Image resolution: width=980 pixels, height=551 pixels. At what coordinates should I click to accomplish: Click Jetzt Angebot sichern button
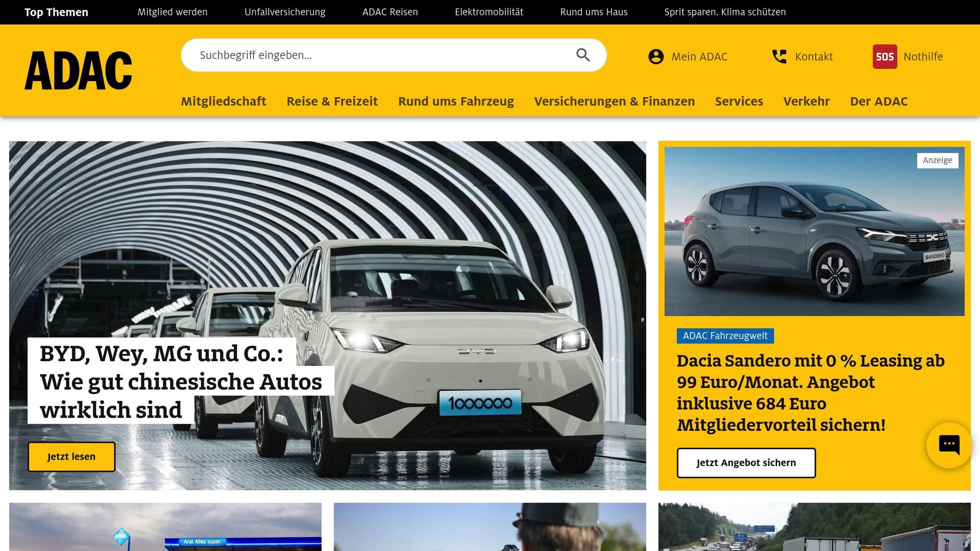(x=746, y=463)
